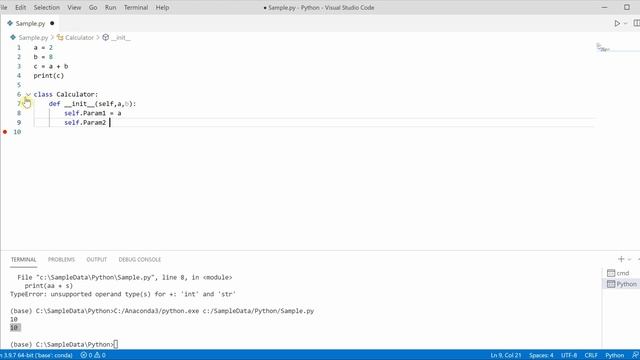Collapse the Calculator class fold arrow

(28, 94)
